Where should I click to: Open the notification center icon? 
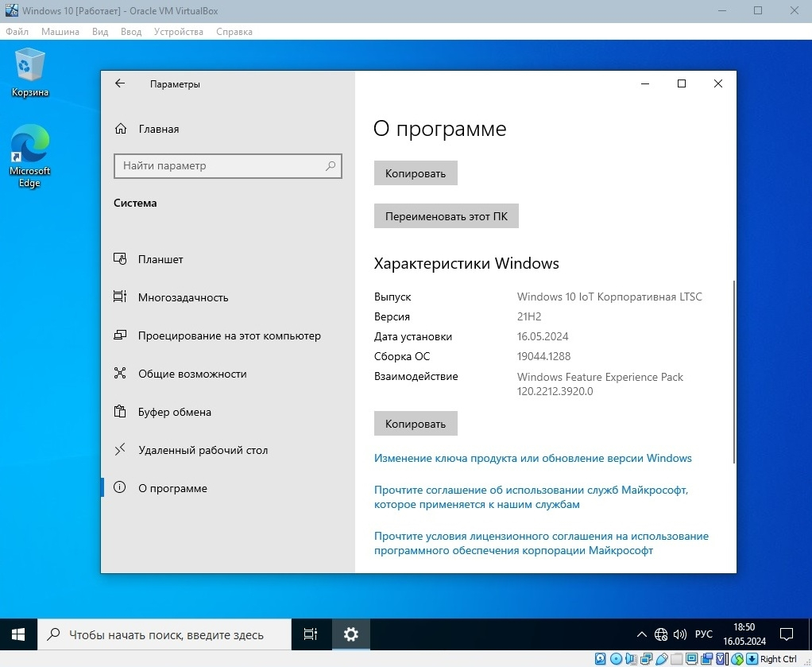point(787,634)
